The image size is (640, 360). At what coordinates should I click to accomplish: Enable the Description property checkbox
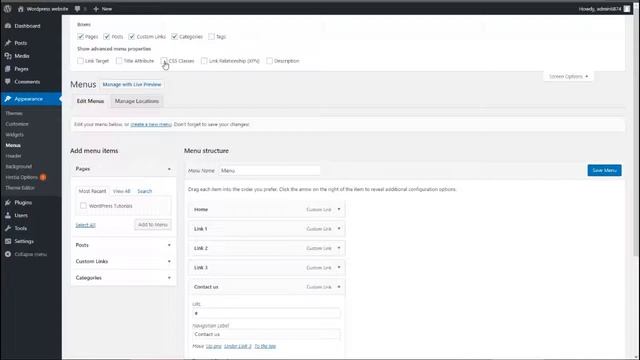tap(269, 61)
